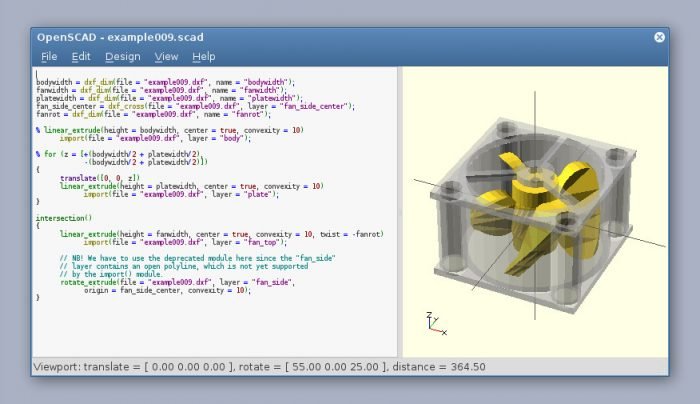The height and width of the screenshot is (404, 700).
Task: Click the import line with layer "fan_top"
Action: coord(185,242)
